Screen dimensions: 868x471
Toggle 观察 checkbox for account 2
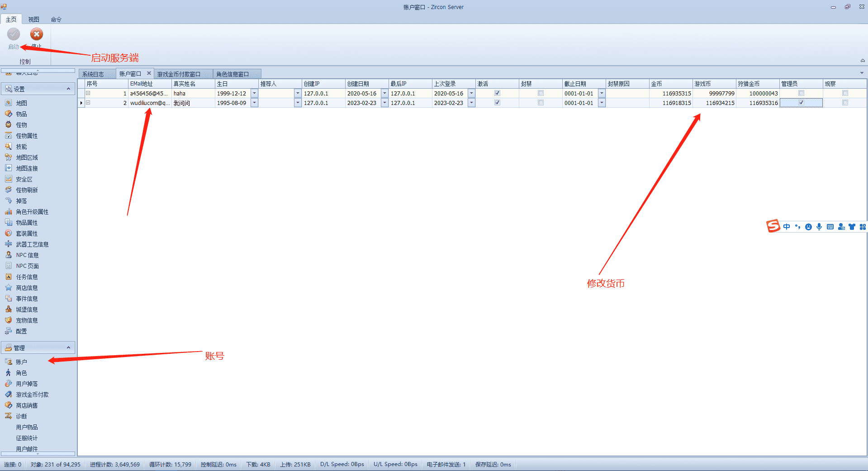(845, 103)
